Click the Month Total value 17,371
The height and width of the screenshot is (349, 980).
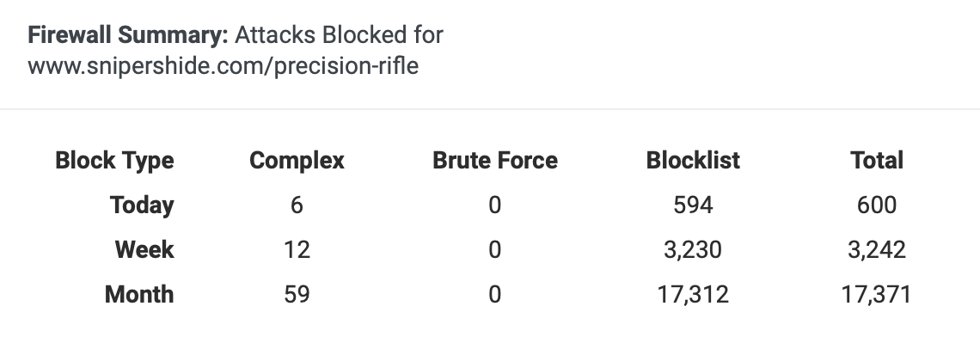coord(877,295)
